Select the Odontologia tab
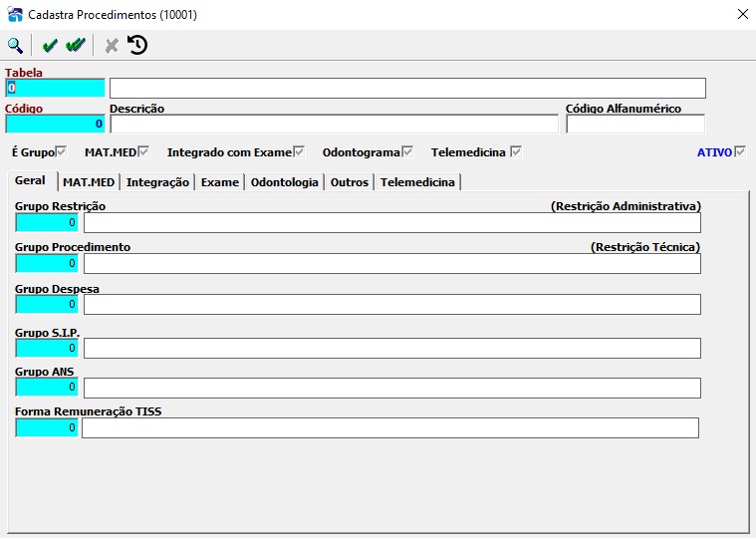 coord(285,182)
